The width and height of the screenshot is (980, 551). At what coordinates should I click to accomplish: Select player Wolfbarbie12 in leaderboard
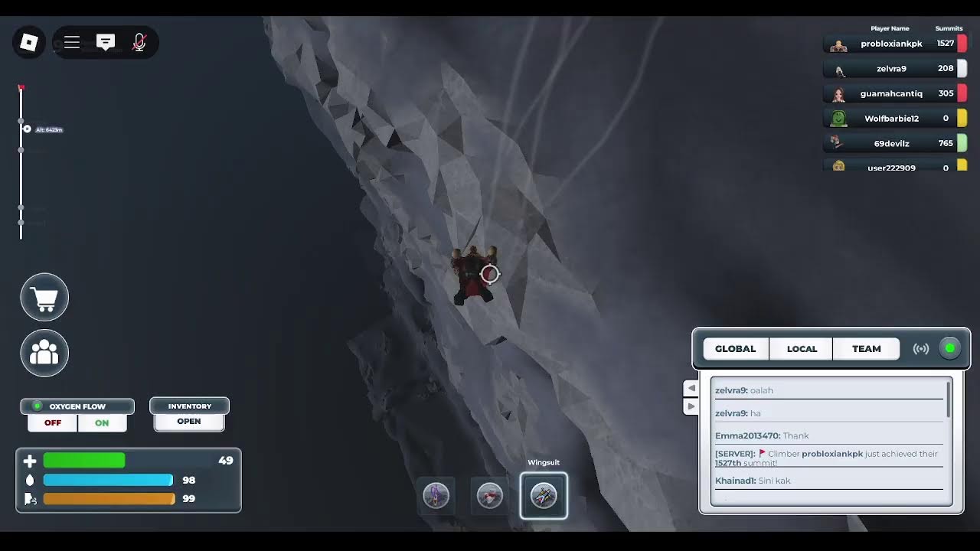pos(895,119)
